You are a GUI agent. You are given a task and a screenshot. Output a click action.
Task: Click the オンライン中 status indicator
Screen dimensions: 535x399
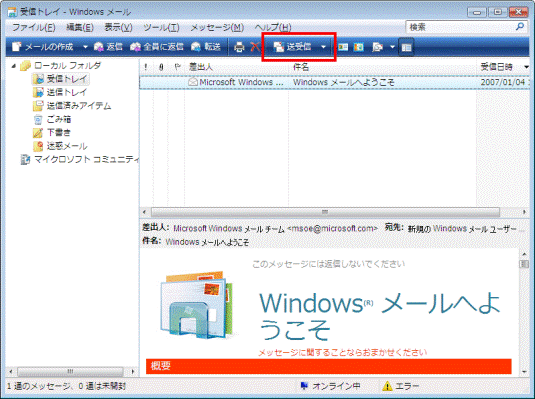330,386
